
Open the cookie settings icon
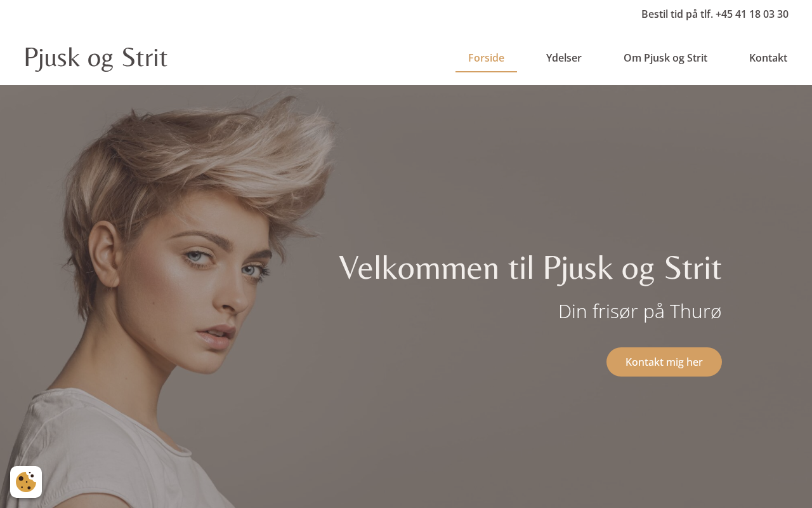pos(26,482)
